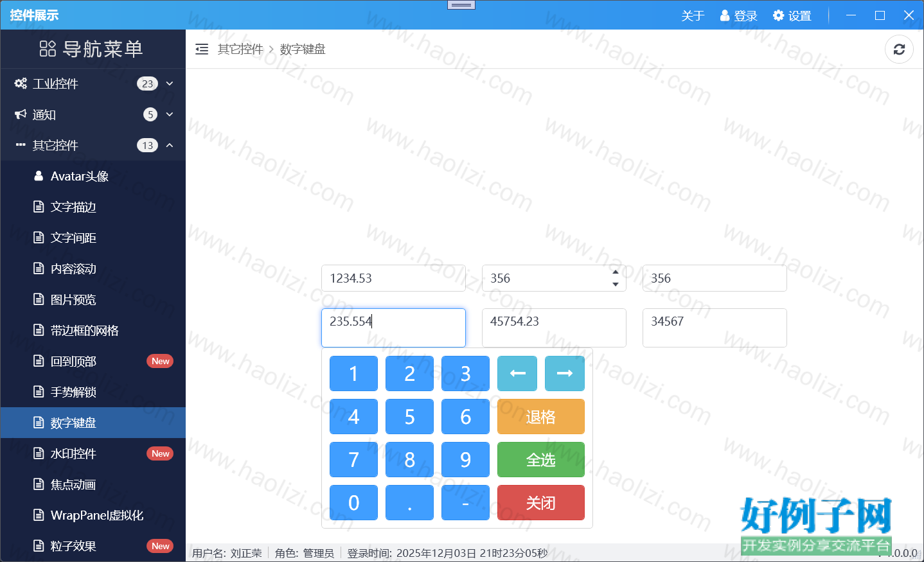Screen dimensions: 924x562
Task: Tap keypad digit 2
Action: click(409, 373)
